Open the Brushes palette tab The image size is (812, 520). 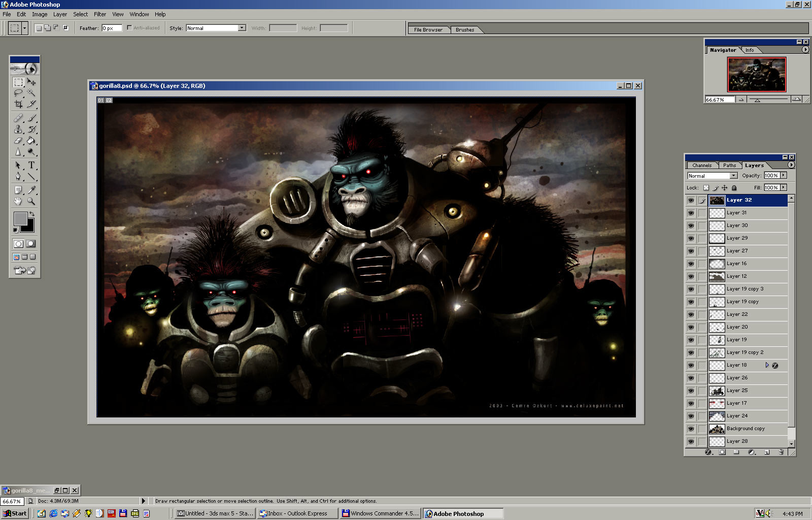coord(465,29)
